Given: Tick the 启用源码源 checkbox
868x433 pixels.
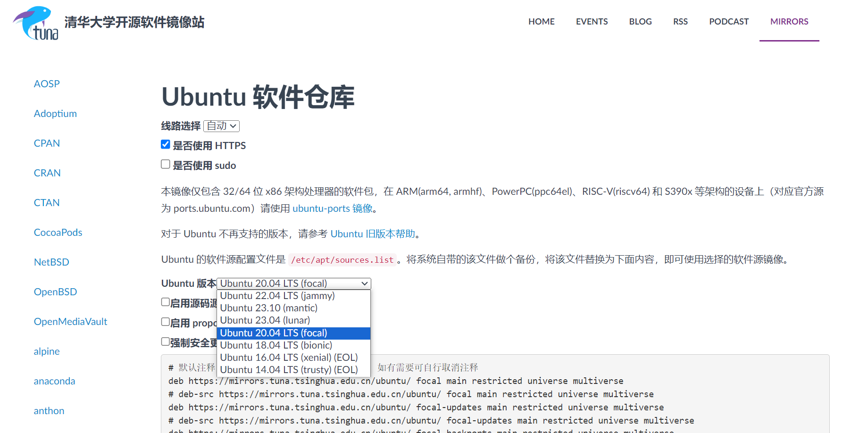Looking at the screenshot, I should pos(166,302).
